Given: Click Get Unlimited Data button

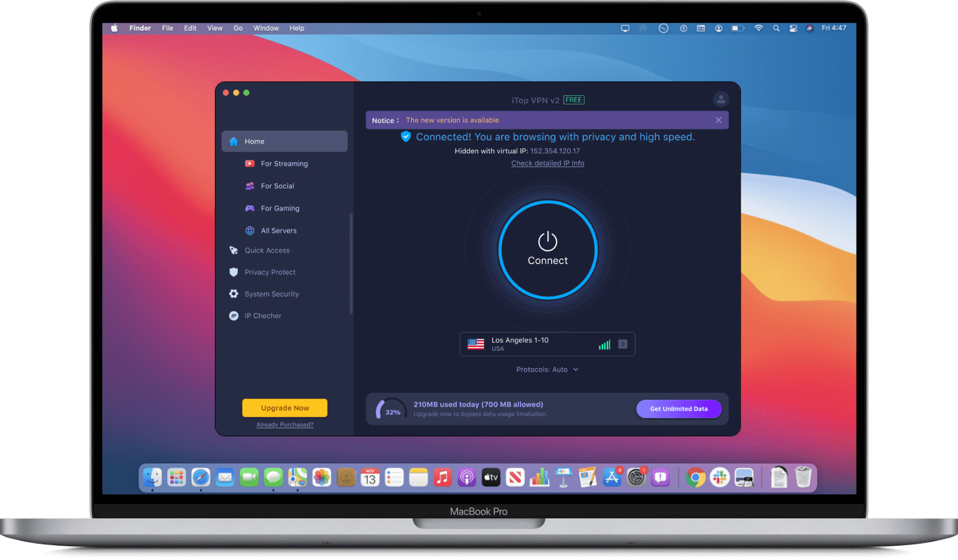Looking at the screenshot, I should click(679, 409).
